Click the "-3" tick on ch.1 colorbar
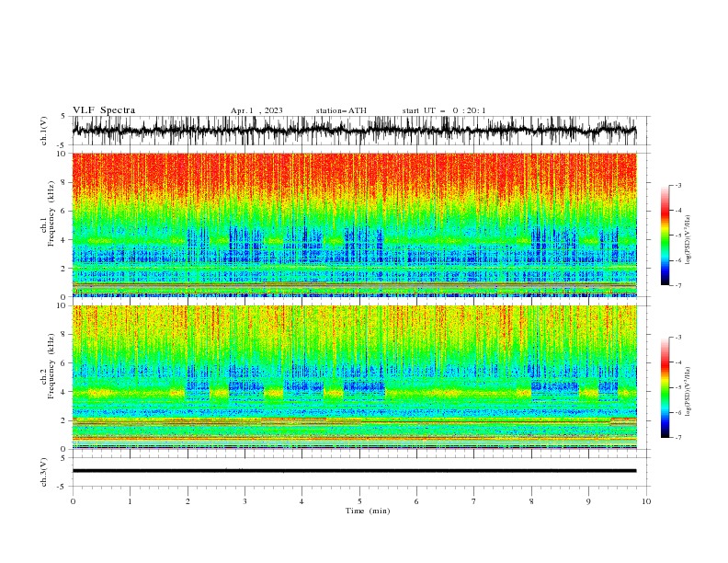The width and height of the screenshot is (728, 563). [x=678, y=185]
